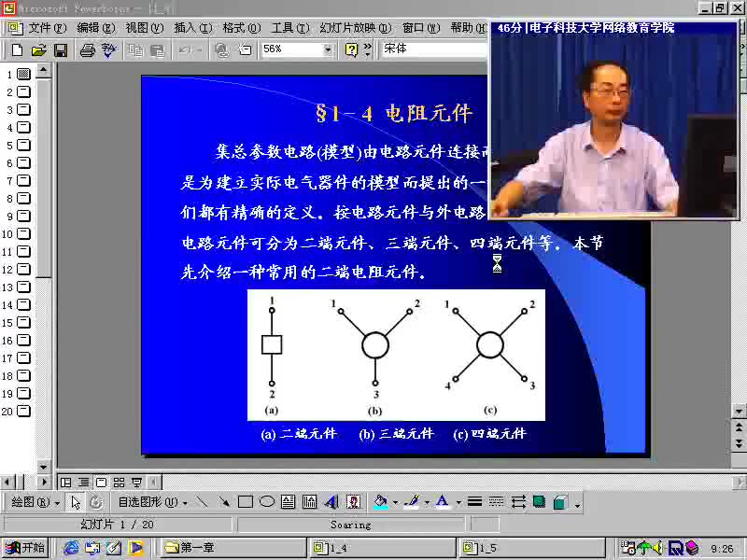Screen dimensions: 747x560
Task: Open the 插入(I) menu
Action: click(x=193, y=28)
